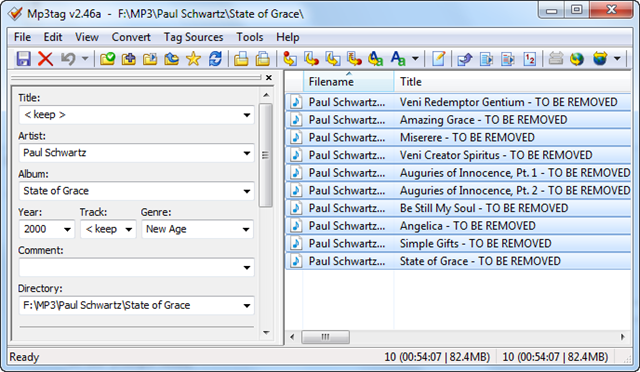This screenshot has width=640, height=372.
Task: Select row 'Simple Gifts - TO BE REMOVED'
Action: [458, 243]
